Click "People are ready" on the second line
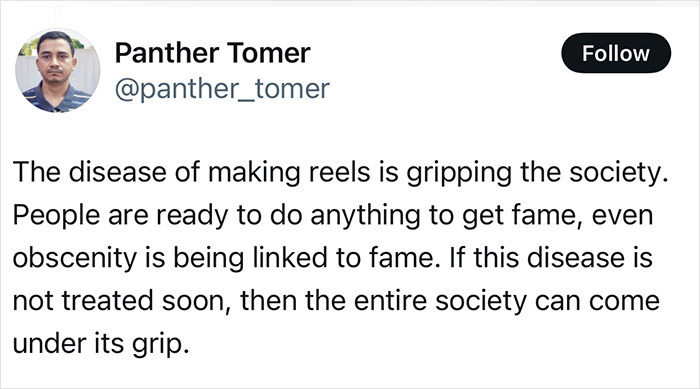The width and height of the screenshot is (700, 389). point(120,216)
